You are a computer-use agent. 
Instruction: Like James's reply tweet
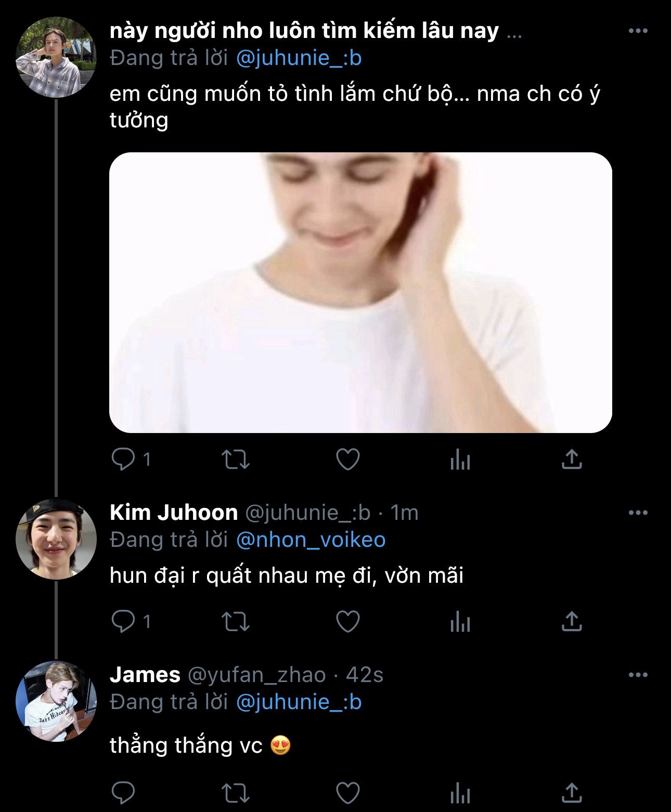(x=348, y=793)
